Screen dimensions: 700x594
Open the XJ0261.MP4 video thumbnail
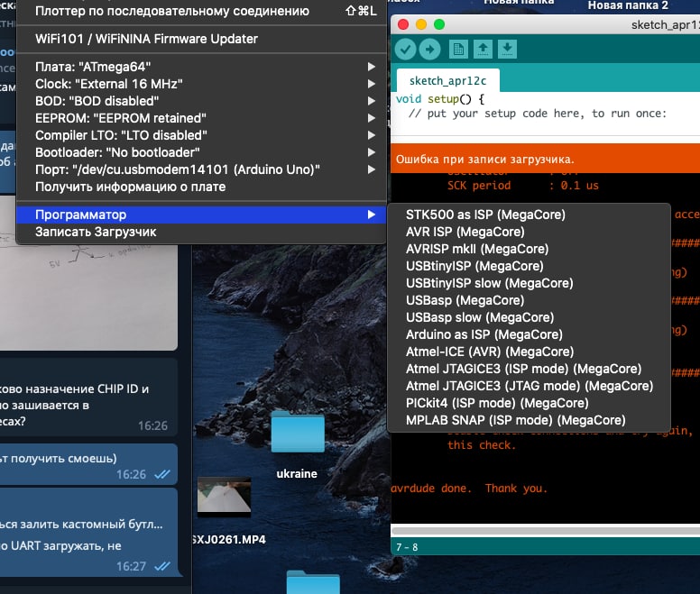pyautogui.click(x=224, y=498)
